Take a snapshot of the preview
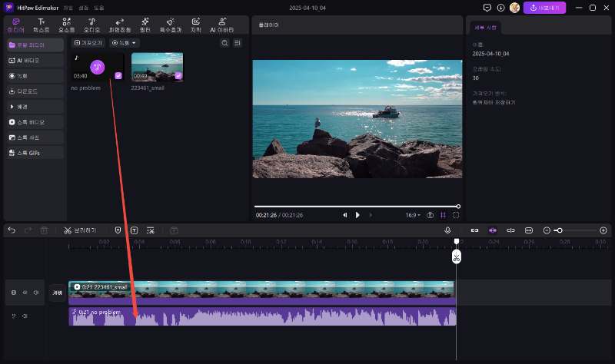The width and height of the screenshot is (615, 364). [430, 215]
